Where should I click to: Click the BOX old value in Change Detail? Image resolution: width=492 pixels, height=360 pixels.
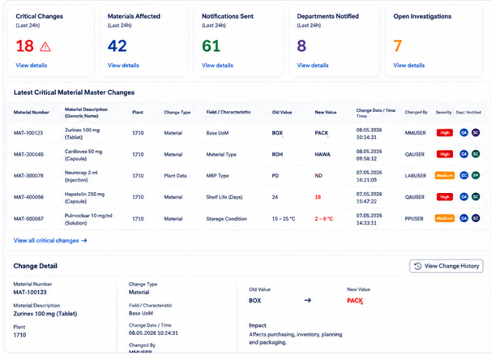point(255,301)
